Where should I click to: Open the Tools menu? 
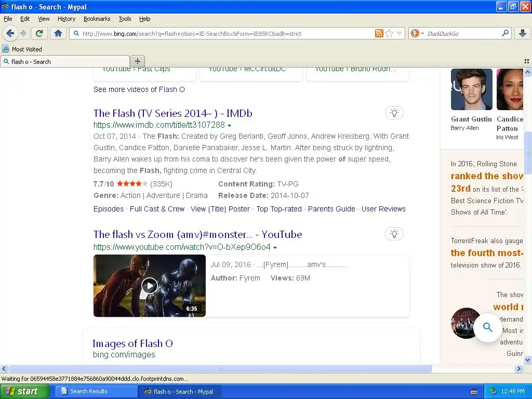click(125, 19)
